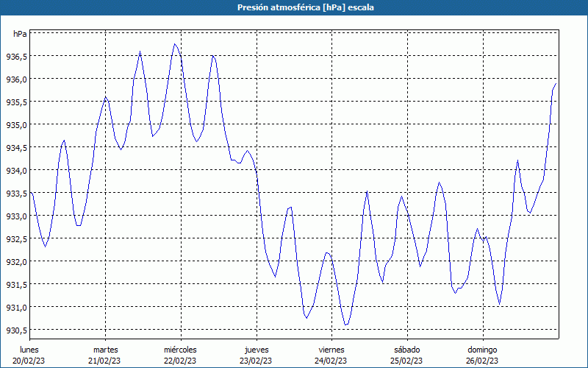The width and height of the screenshot is (588, 368).
Task: Click the 'viernes' day label
Action: pos(331,350)
